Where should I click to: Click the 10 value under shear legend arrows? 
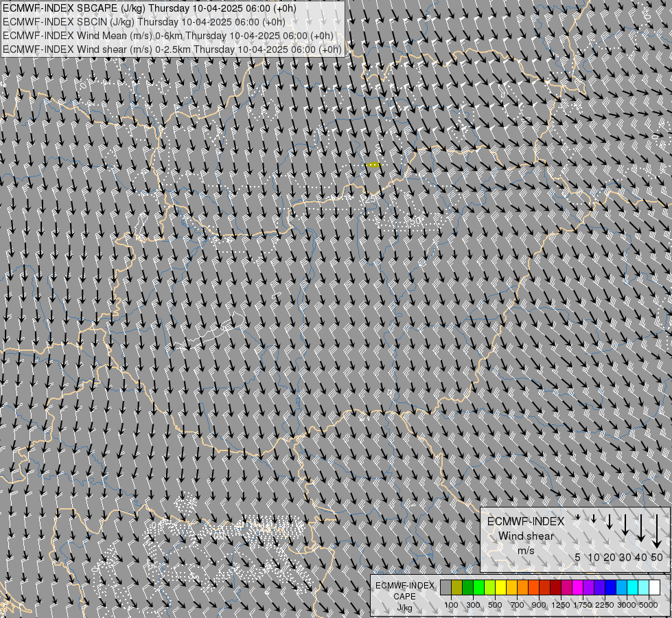[594, 557]
